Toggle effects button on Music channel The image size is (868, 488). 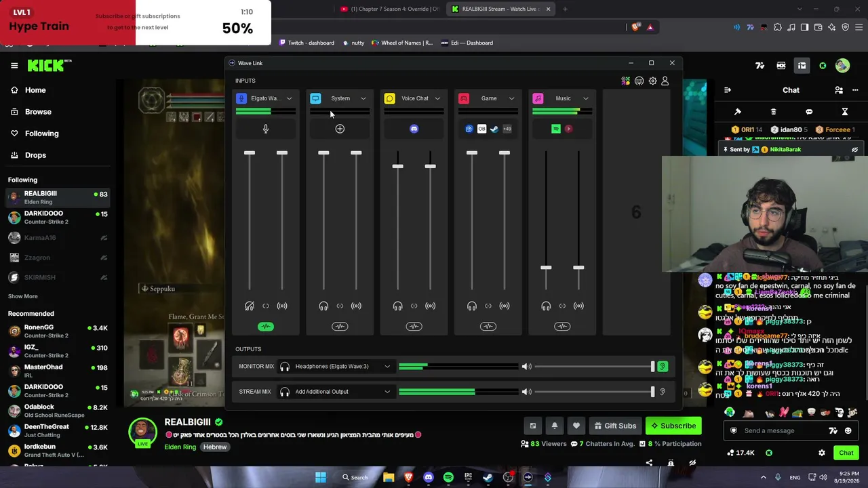click(562, 327)
